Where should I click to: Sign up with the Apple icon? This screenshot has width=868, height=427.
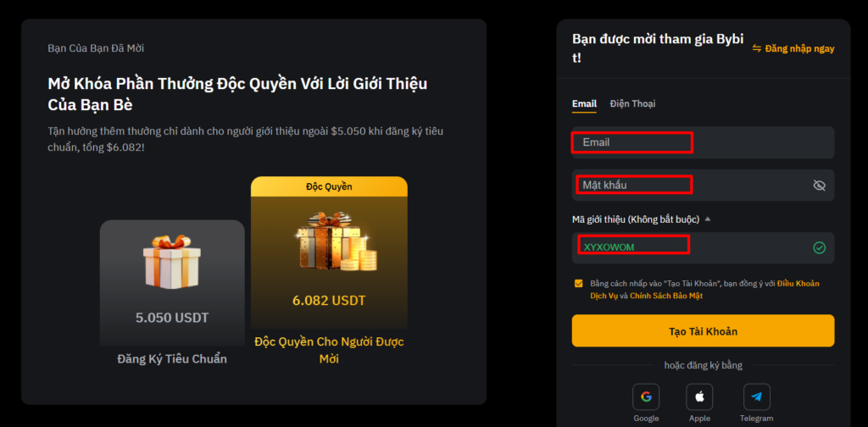tap(699, 396)
